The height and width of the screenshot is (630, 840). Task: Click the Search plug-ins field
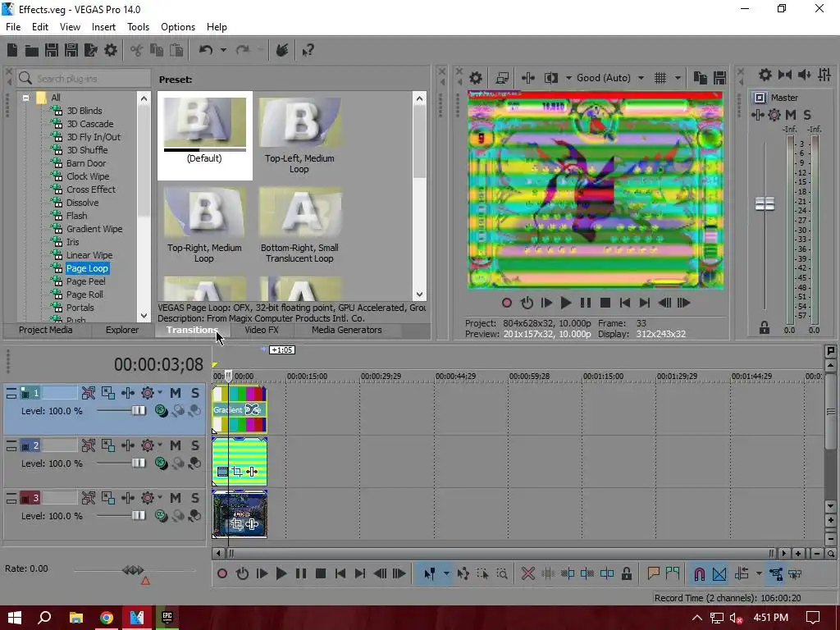pos(83,79)
